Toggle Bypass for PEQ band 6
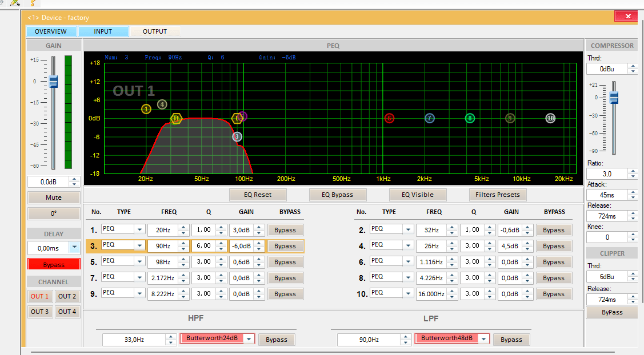 554,262
